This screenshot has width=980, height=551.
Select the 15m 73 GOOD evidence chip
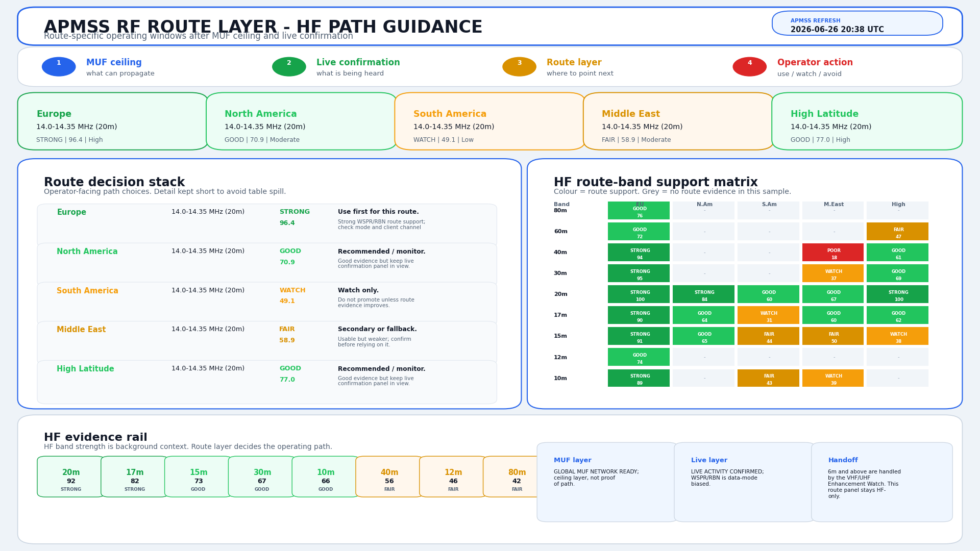click(198, 477)
